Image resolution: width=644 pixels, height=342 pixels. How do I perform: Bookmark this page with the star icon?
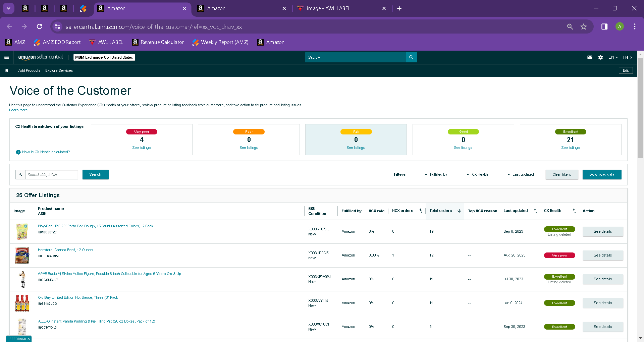[x=584, y=26]
